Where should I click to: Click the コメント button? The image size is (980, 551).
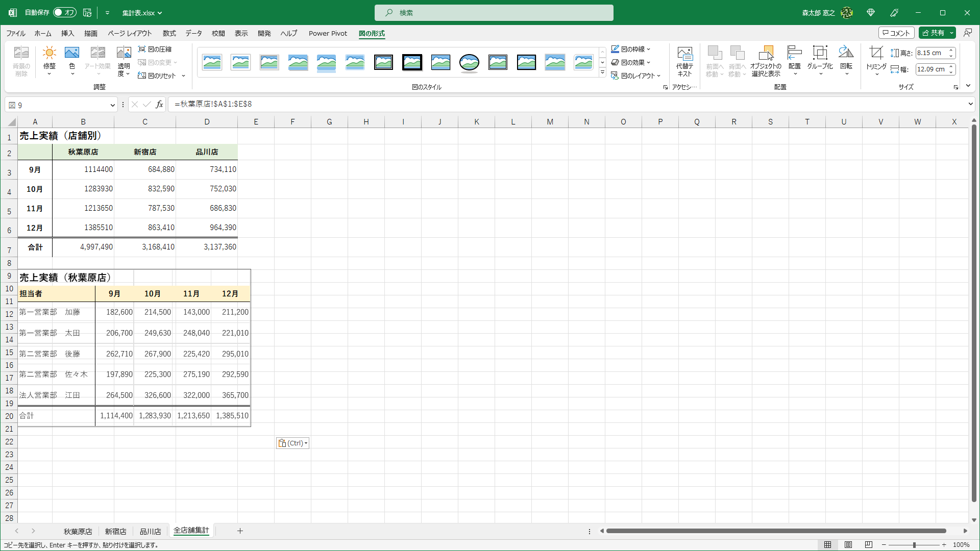(x=896, y=33)
